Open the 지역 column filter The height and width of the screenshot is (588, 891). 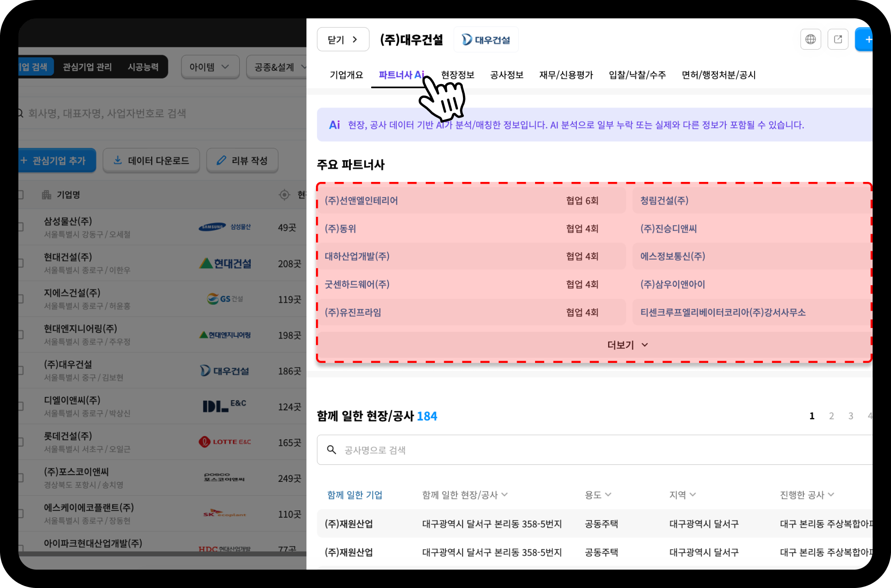click(x=682, y=495)
